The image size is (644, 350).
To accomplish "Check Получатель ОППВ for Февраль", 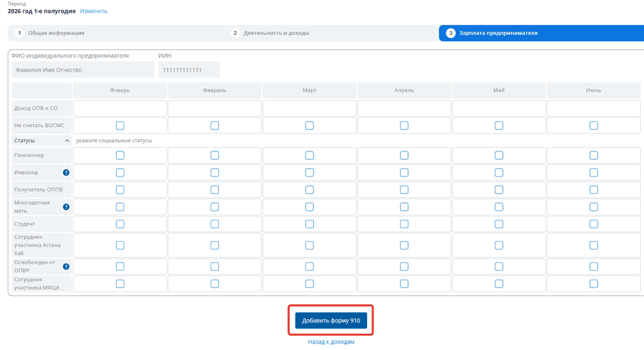I will (215, 190).
